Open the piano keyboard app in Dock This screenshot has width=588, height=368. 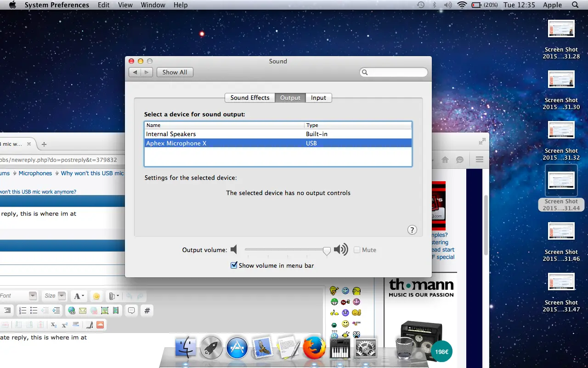pyautogui.click(x=340, y=348)
